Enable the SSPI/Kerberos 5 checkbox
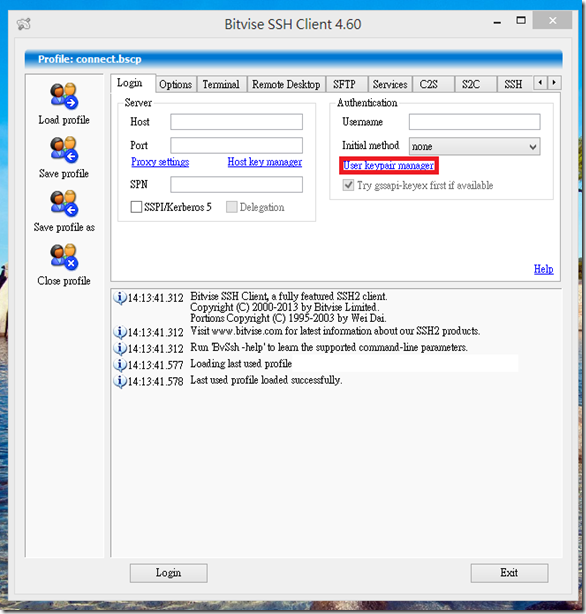Viewport: 586px width, 614px height. pyautogui.click(x=136, y=207)
